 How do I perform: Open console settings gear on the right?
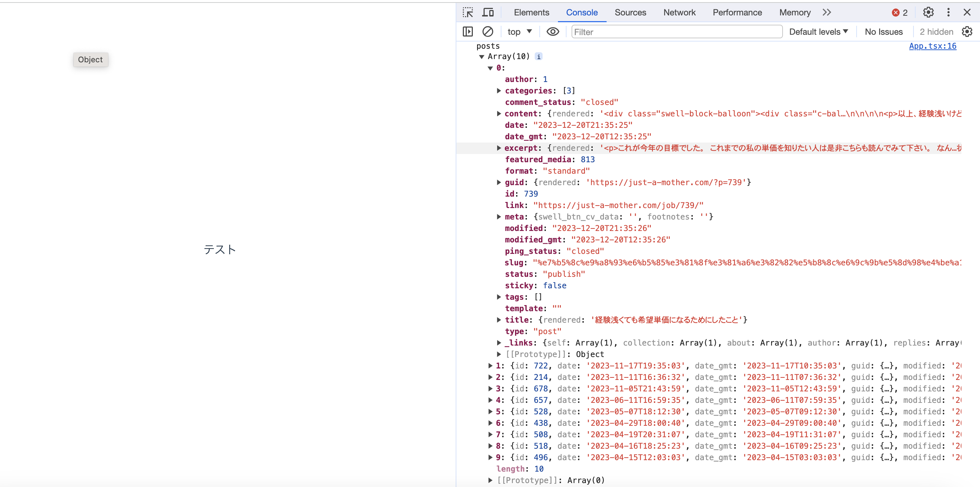coord(967,32)
